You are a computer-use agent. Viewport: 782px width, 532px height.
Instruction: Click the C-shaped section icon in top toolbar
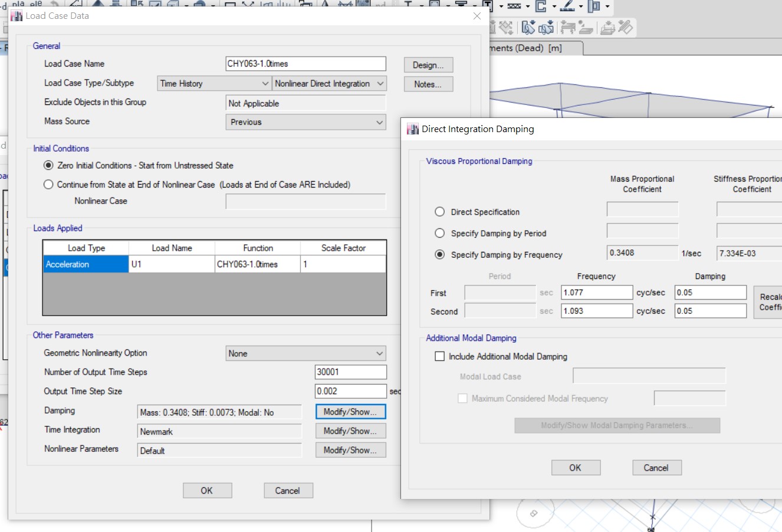[541, 6]
